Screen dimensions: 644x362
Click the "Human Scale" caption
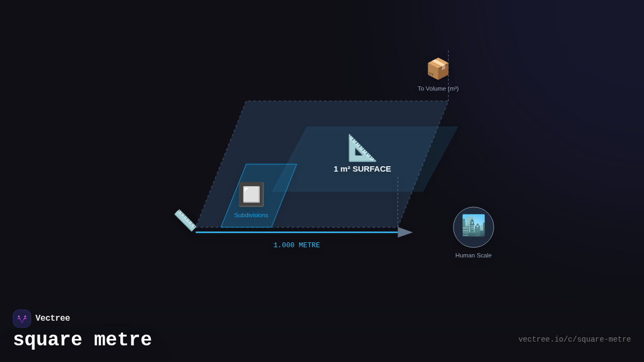coord(473,255)
